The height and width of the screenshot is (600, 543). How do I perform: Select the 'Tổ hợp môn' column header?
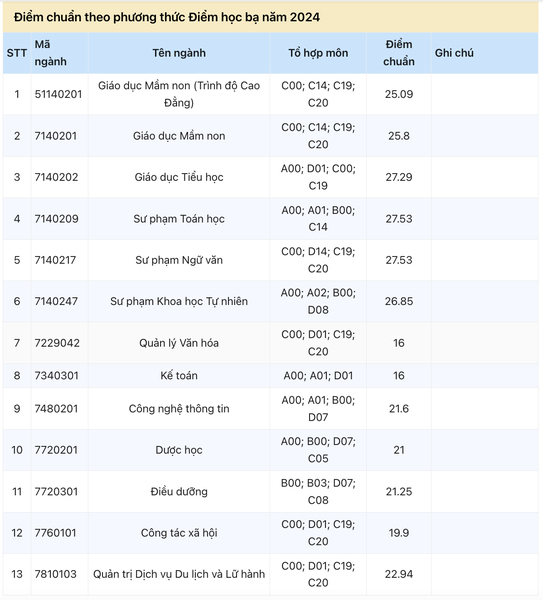click(x=318, y=53)
